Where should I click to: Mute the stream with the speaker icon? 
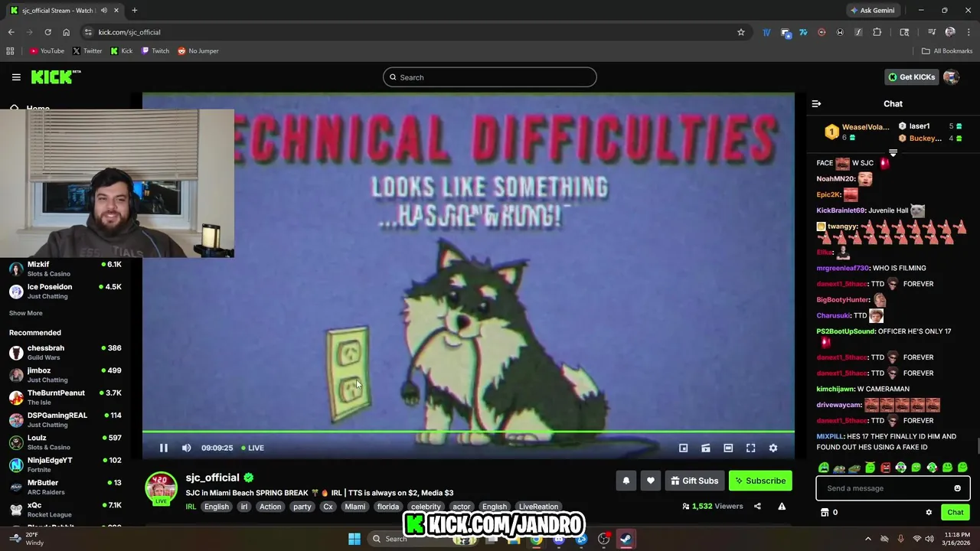tap(186, 448)
